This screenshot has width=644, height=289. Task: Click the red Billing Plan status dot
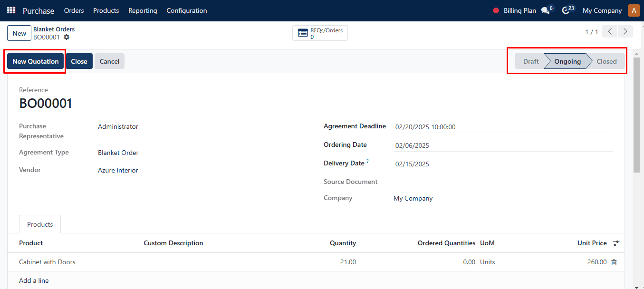tap(496, 10)
